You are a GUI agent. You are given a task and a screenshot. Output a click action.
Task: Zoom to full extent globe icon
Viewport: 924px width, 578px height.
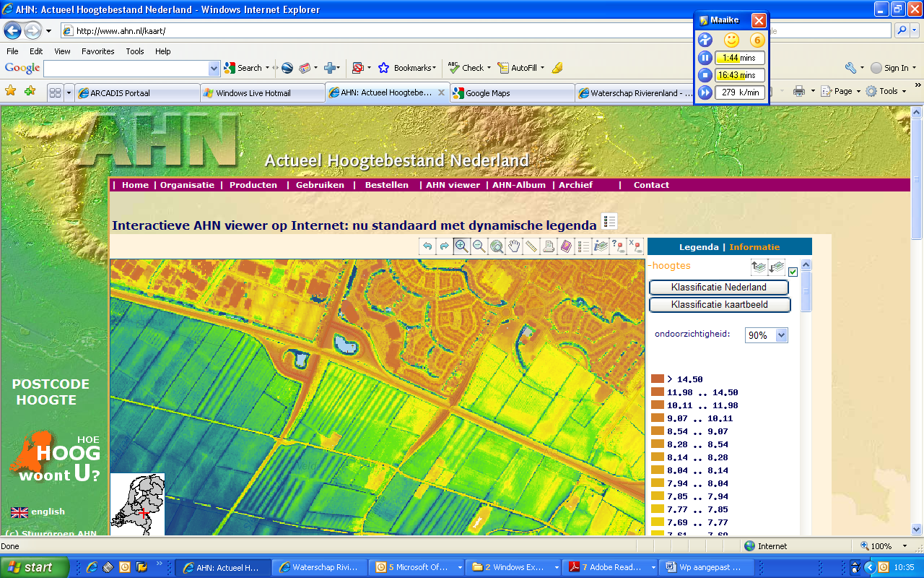[497, 246]
